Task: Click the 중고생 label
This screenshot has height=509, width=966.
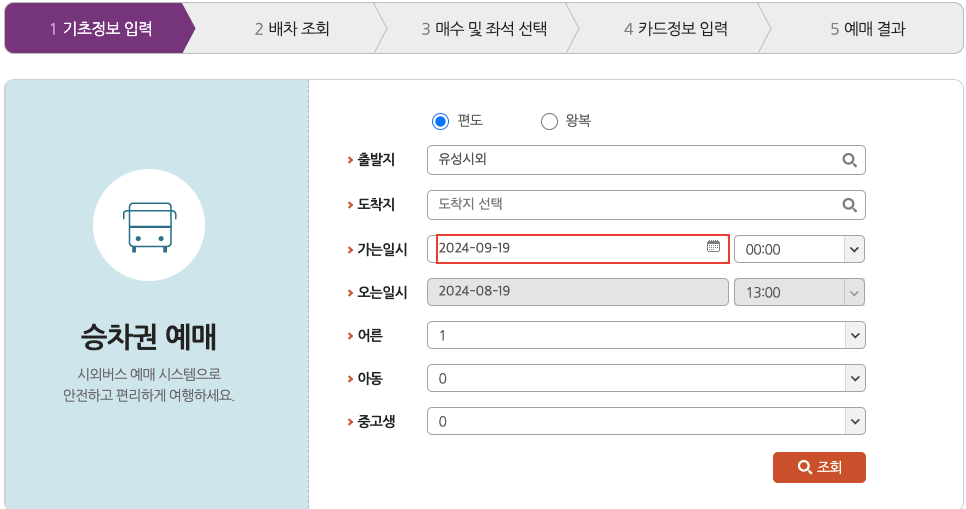Action: 376,421
